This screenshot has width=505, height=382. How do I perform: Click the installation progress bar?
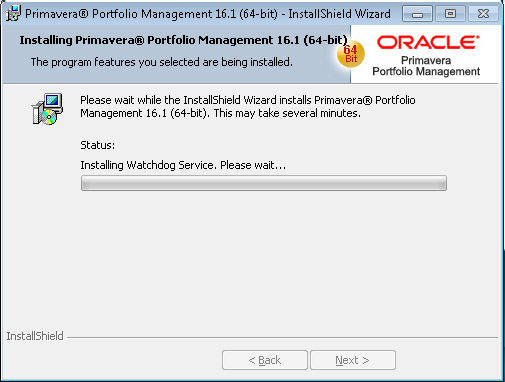(x=264, y=183)
